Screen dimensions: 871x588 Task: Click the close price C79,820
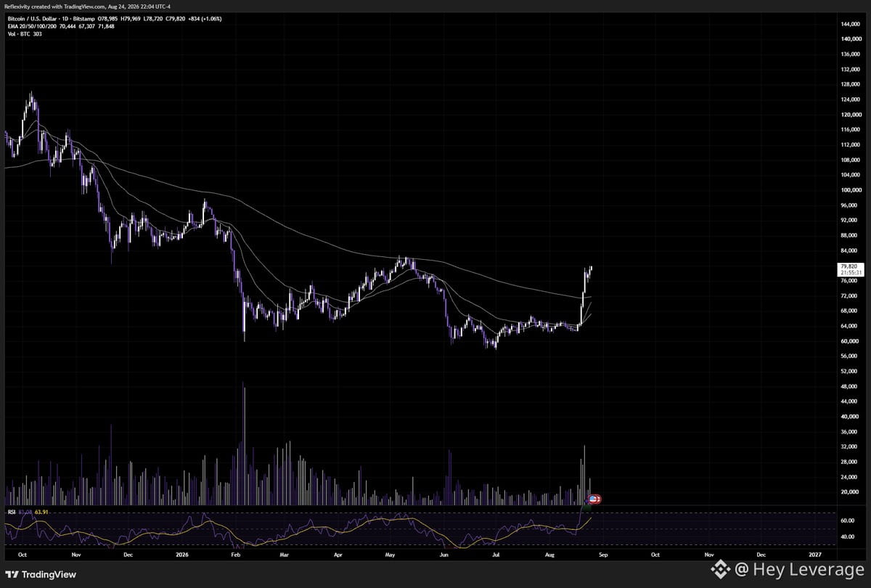175,18
